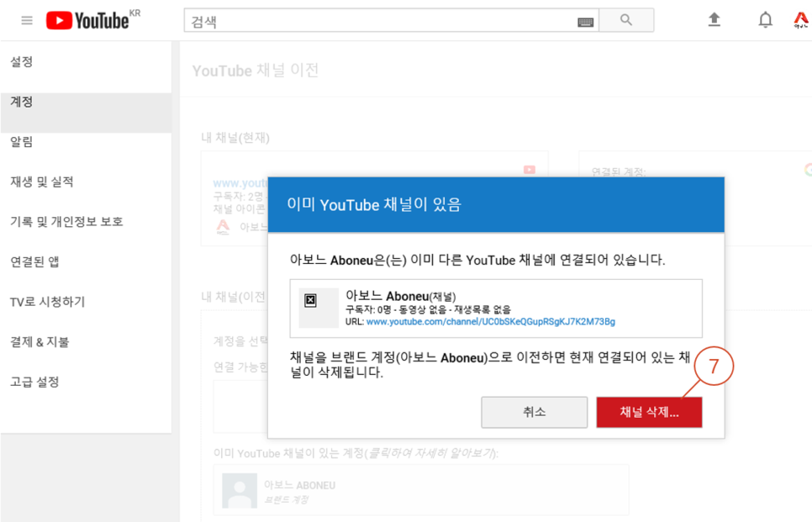Click the 내 채널(현재) section label

pyautogui.click(x=235, y=138)
